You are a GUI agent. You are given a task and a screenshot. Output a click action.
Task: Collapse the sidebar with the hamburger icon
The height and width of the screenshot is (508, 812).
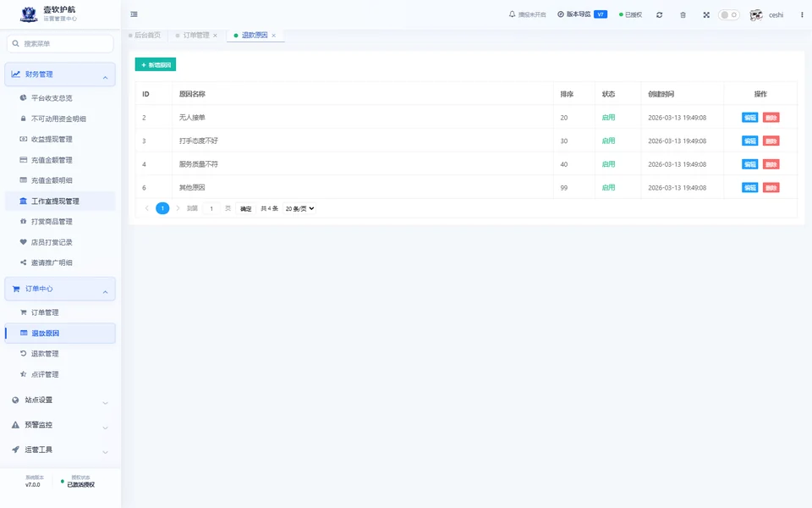(x=134, y=14)
